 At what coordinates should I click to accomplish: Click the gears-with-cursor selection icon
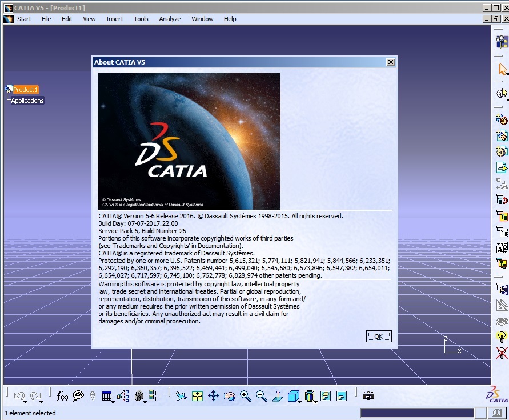tap(502, 94)
